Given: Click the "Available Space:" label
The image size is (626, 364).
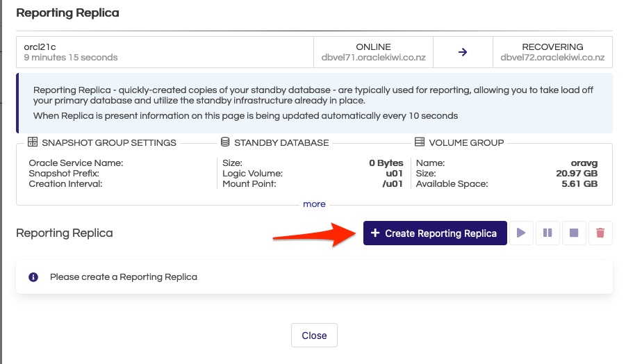Looking at the screenshot, I should [452, 183].
